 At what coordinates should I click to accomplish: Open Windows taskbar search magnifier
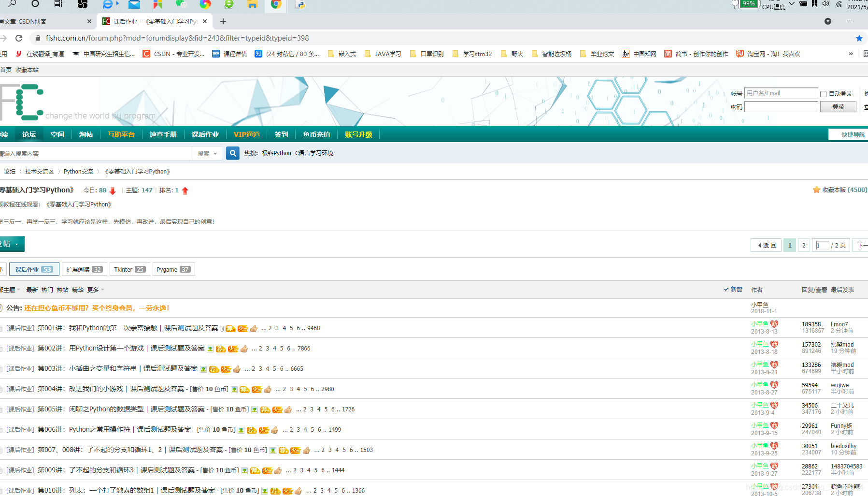[x=12, y=4]
